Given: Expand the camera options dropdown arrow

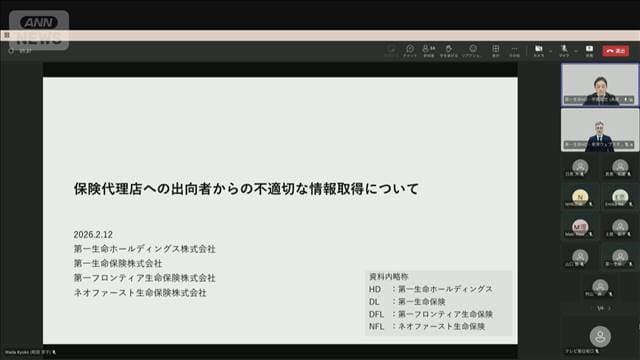Looking at the screenshot, I should pyautogui.click(x=551, y=51).
